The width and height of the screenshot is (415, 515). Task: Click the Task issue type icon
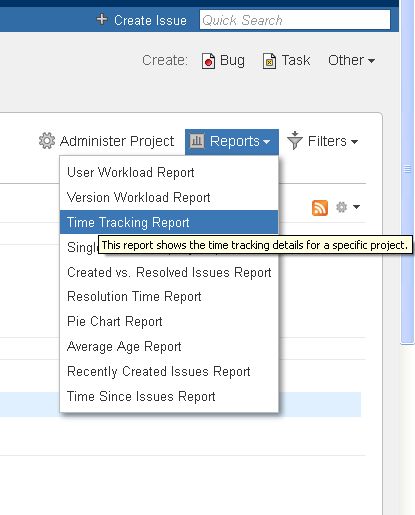269,61
